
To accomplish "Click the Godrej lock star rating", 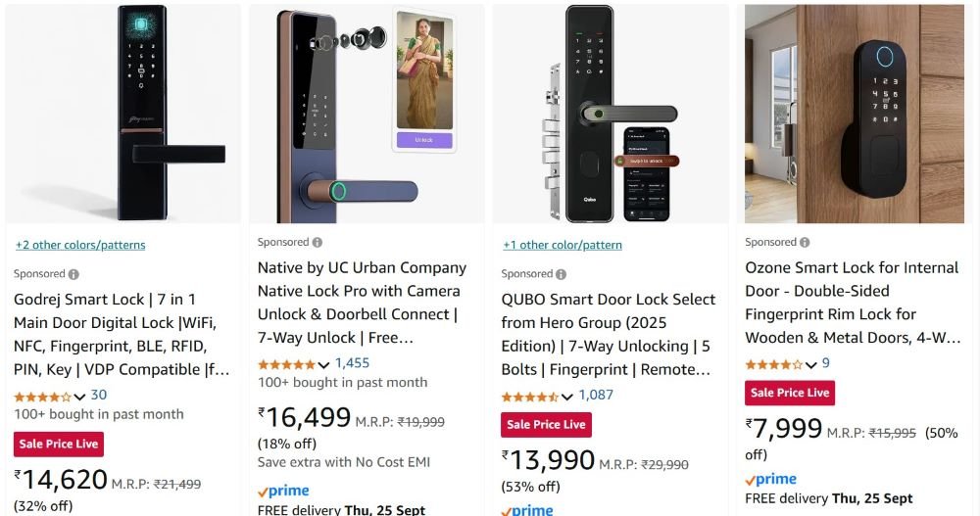I will [x=43, y=396].
